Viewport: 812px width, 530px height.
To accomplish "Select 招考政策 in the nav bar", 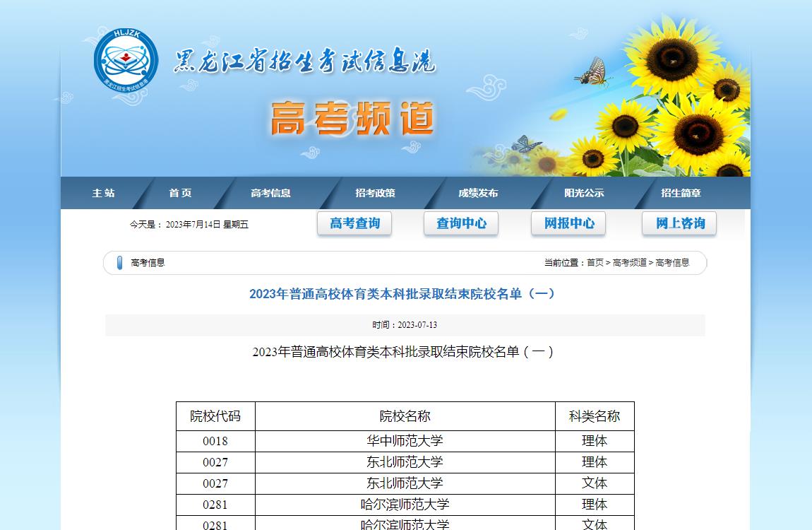I will 376,193.
